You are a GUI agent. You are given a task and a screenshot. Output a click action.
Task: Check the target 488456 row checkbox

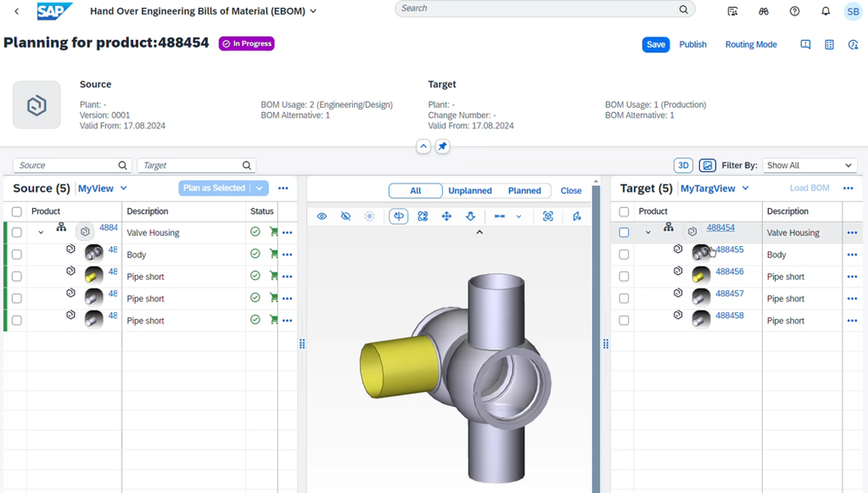tap(624, 276)
